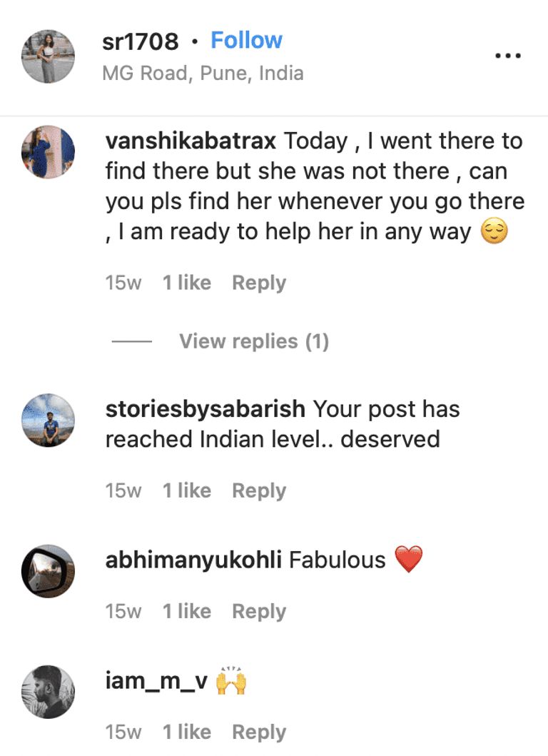View likes on storiesbysabarish's comment
This screenshot has height=756, width=548.
187,490
